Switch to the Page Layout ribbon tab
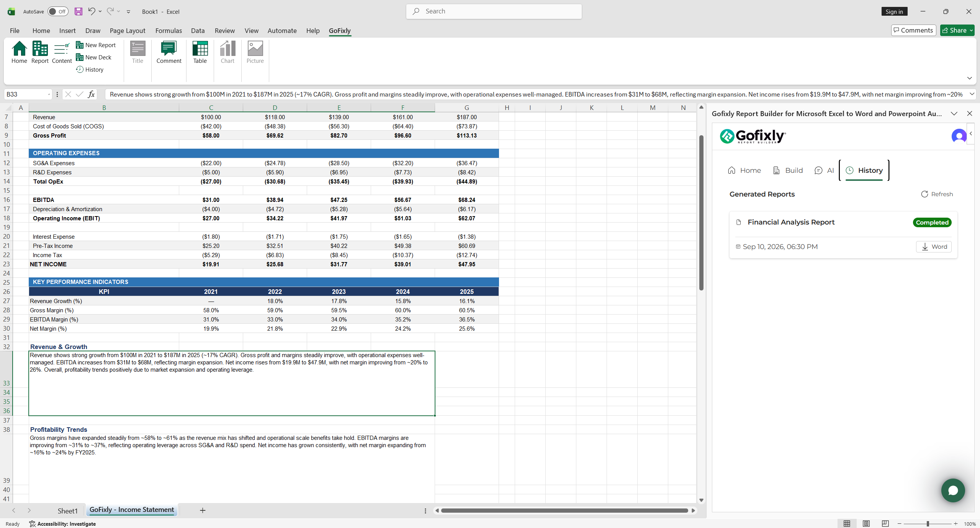 click(x=128, y=30)
